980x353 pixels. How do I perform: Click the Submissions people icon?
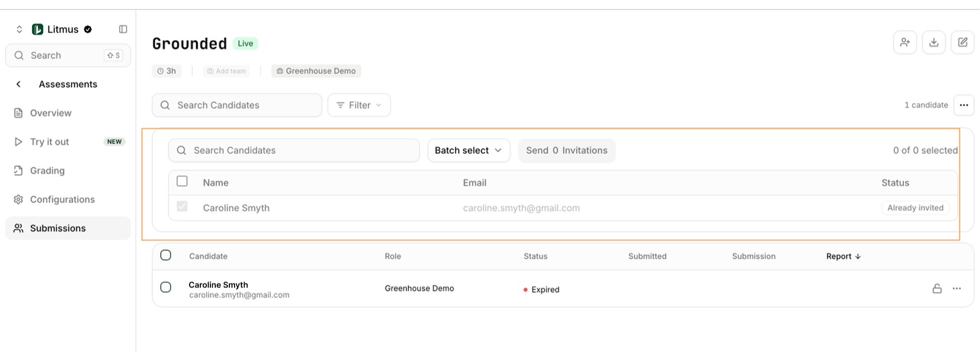(19, 228)
